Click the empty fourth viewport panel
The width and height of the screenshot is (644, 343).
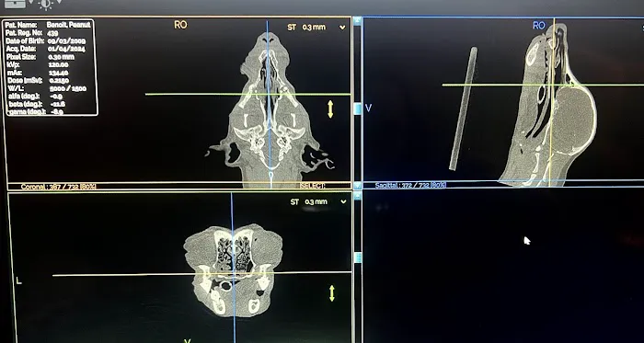503,266
